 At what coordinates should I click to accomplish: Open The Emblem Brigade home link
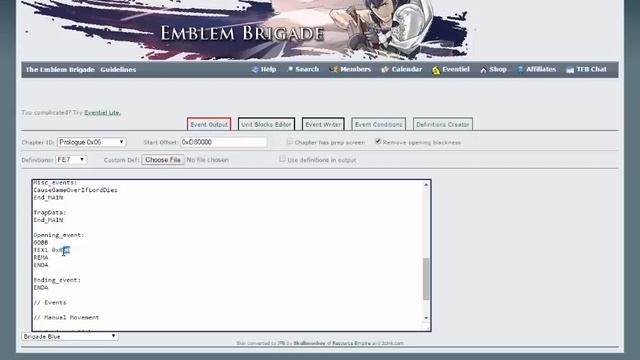[60, 70]
